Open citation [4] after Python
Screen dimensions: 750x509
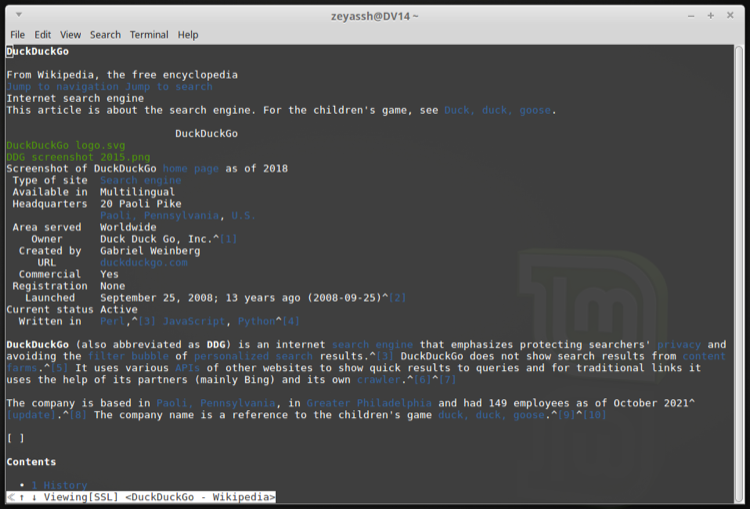click(x=291, y=321)
